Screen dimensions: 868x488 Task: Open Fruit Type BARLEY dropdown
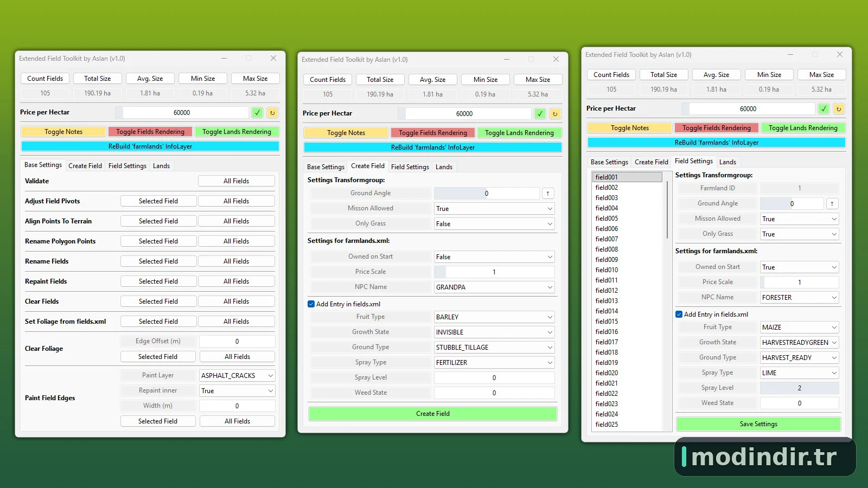point(494,317)
